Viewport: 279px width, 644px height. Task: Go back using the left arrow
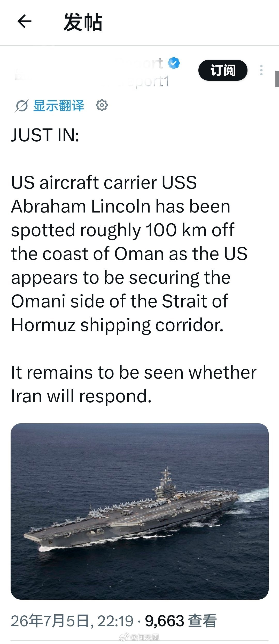24,21
